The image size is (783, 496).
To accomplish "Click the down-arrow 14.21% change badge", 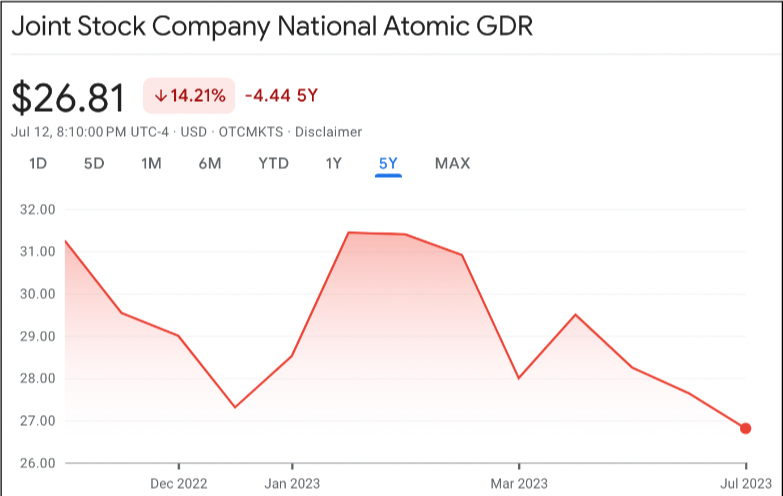I will pos(189,95).
